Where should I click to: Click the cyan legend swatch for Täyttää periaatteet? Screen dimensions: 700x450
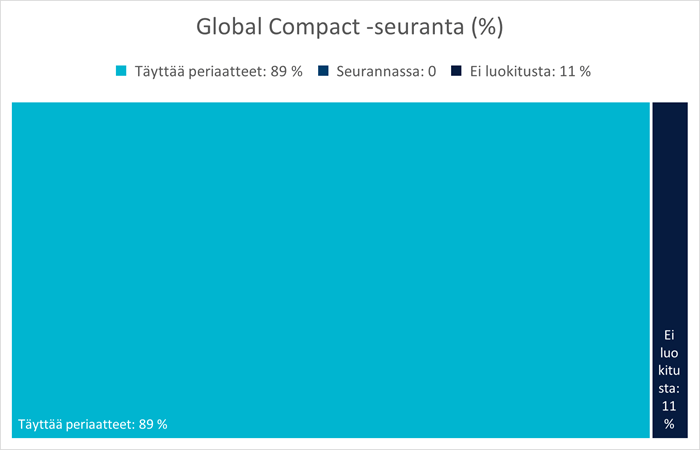123,72
